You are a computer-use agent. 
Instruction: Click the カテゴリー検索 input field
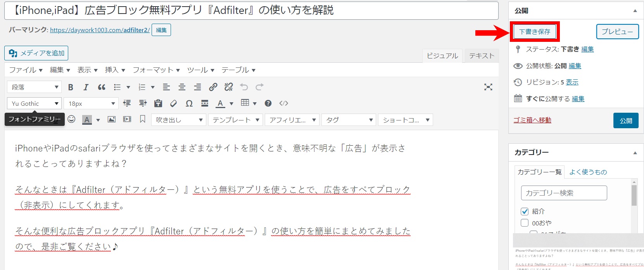pyautogui.click(x=564, y=193)
